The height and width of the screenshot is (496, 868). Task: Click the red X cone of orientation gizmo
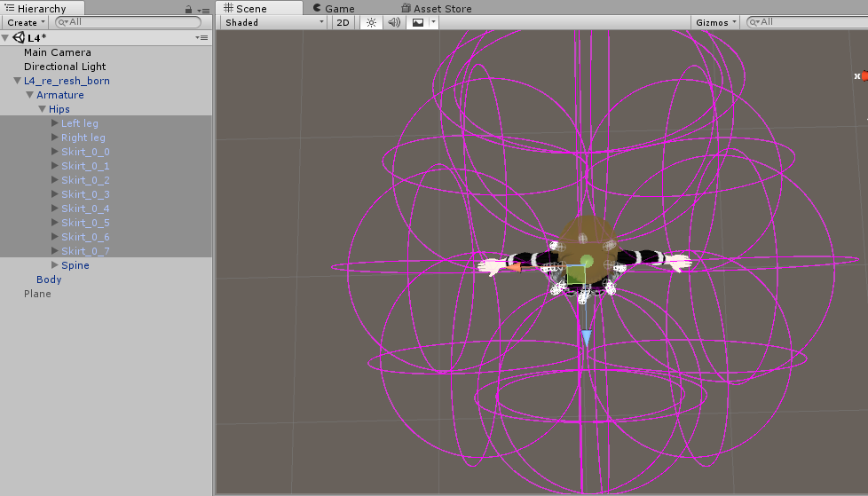pos(864,75)
